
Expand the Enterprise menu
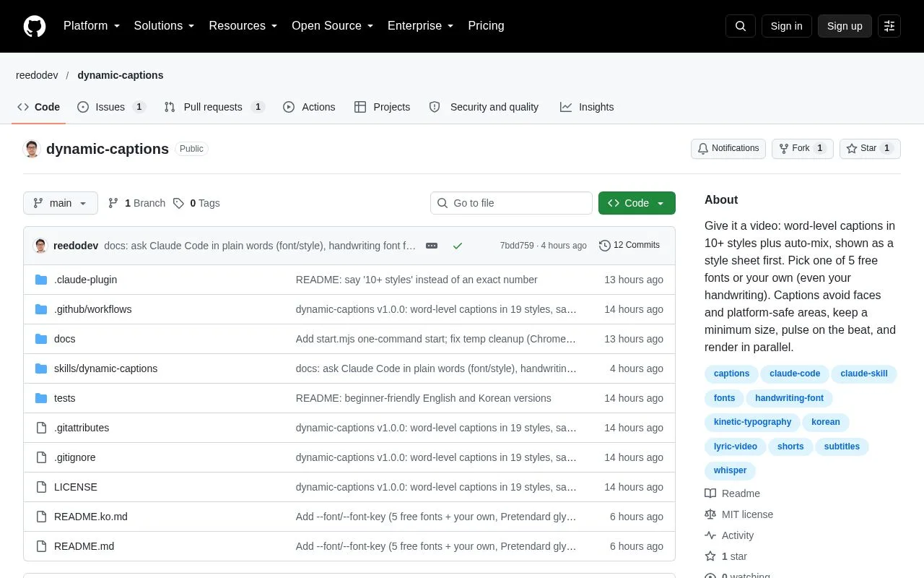[x=421, y=26]
